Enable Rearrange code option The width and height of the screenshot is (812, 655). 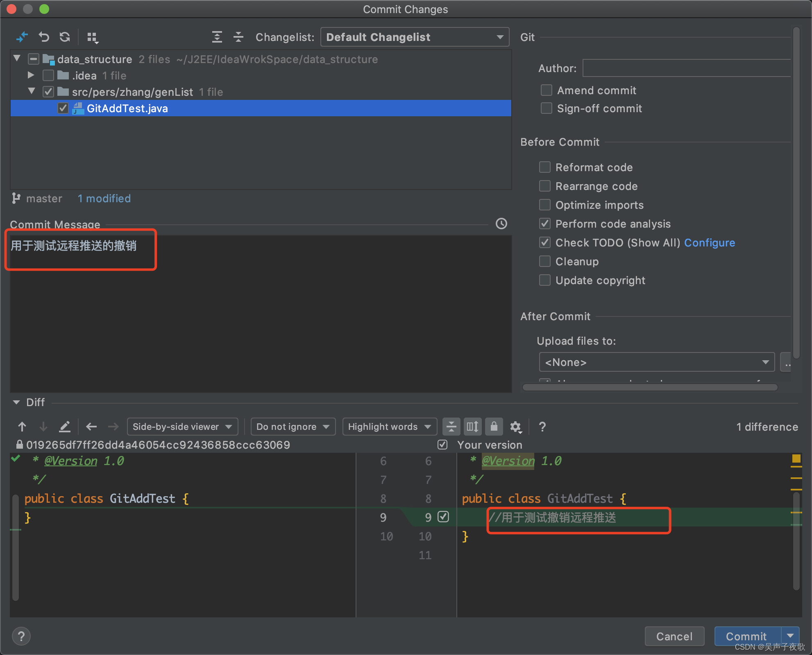[544, 186]
